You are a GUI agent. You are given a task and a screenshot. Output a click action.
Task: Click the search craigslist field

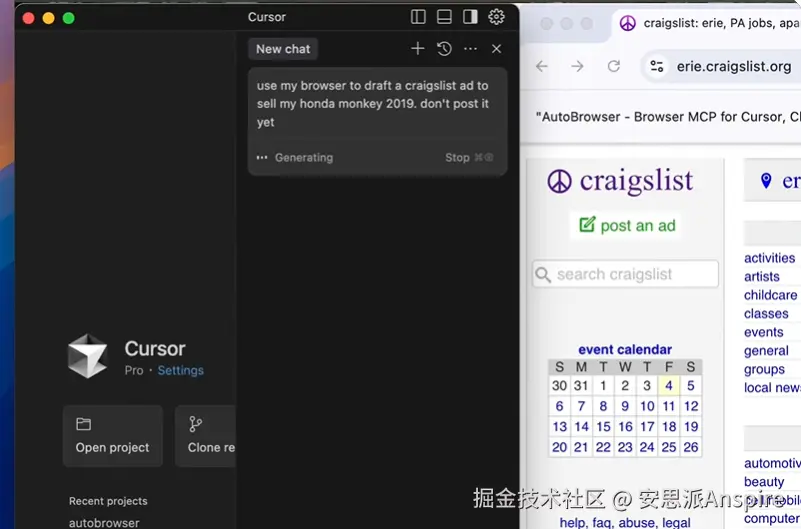point(625,274)
